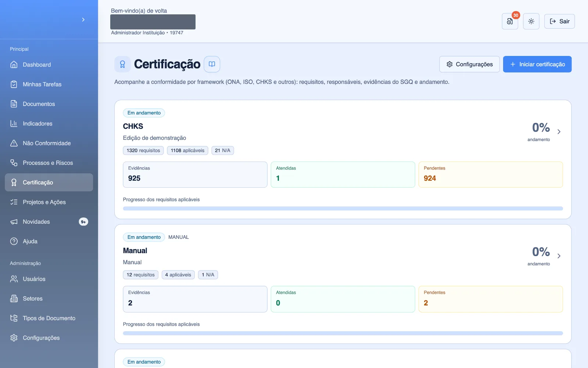Viewport: 588px width, 368px height.
Task: Click the 12 requisitos tag
Action: pyautogui.click(x=141, y=275)
